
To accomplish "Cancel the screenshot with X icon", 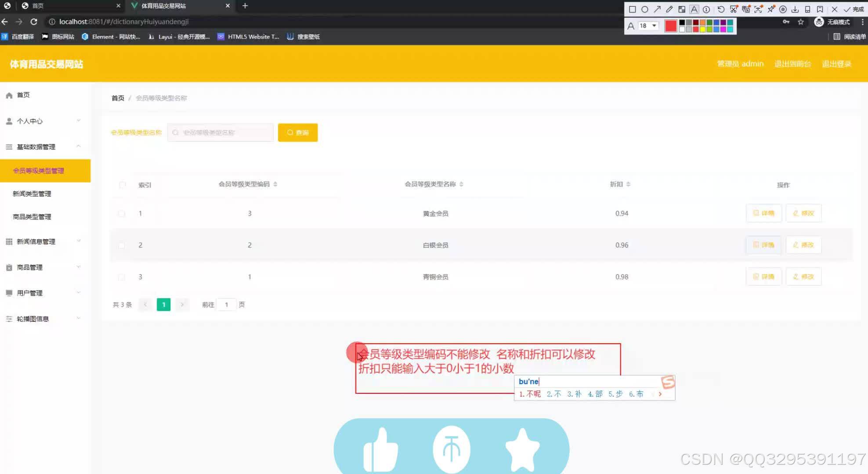I will (x=835, y=9).
